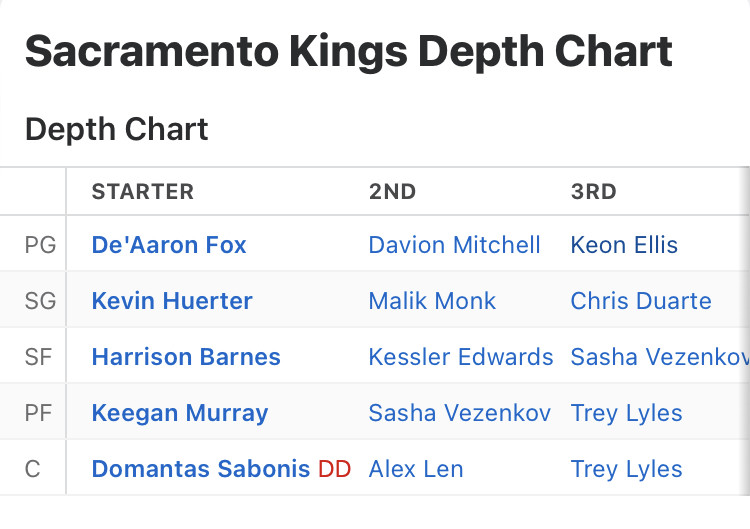Open the Chris Duarte link

pyautogui.click(x=641, y=301)
